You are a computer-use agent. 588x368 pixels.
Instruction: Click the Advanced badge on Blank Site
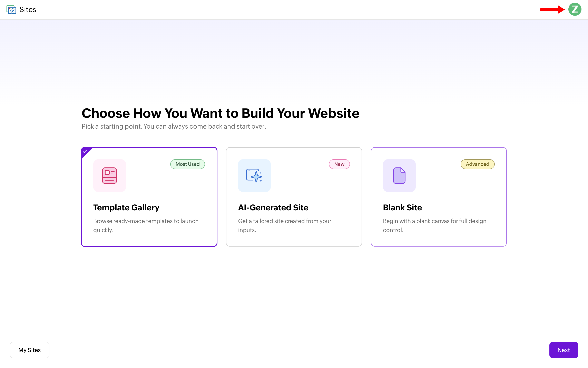click(x=478, y=164)
